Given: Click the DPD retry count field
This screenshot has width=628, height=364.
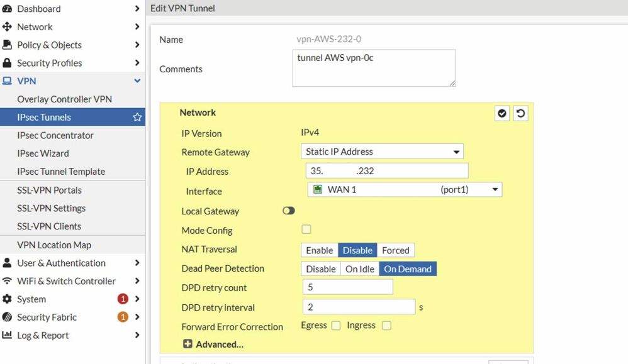Looking at the screenshot, I should [x=348, y=287].
